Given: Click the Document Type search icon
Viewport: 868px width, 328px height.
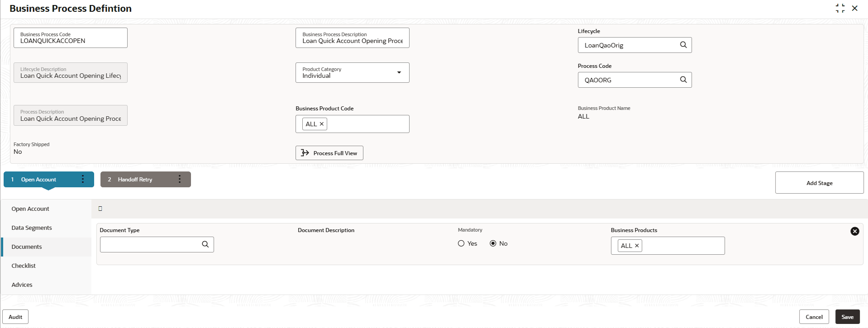Looking at the screenshot, I should tap(205, 244).
